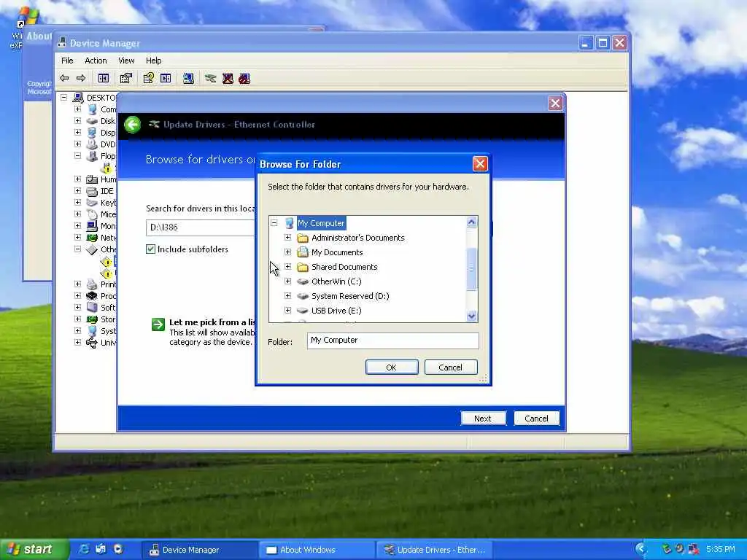747x560 pixels.
Task: Open the File menu in Device Manager
Action: point(67,61)
